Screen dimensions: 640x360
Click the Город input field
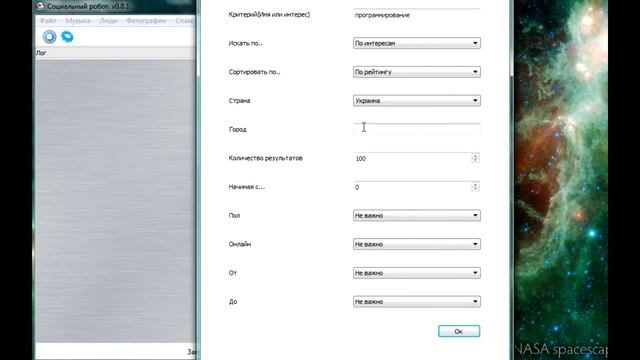click(417, 129)
